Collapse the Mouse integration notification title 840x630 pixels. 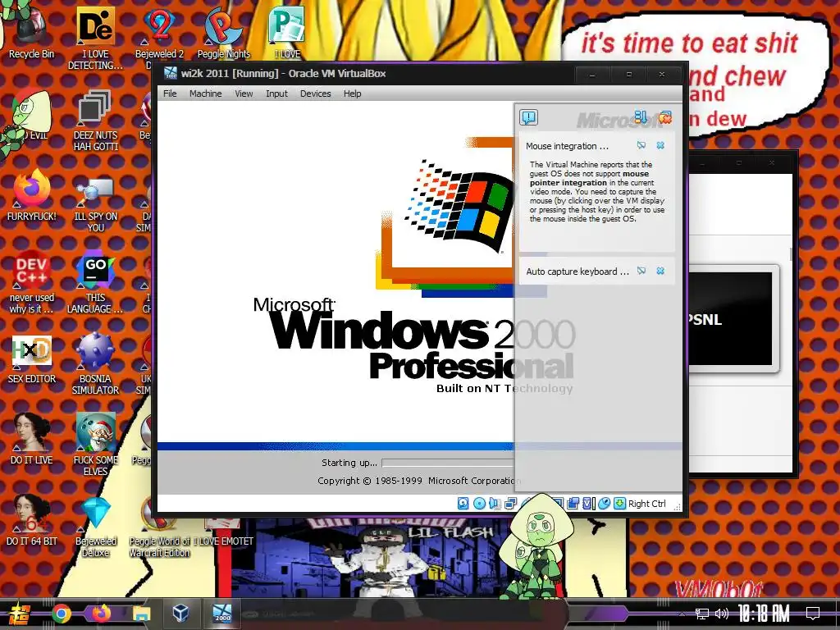[567, 146]
